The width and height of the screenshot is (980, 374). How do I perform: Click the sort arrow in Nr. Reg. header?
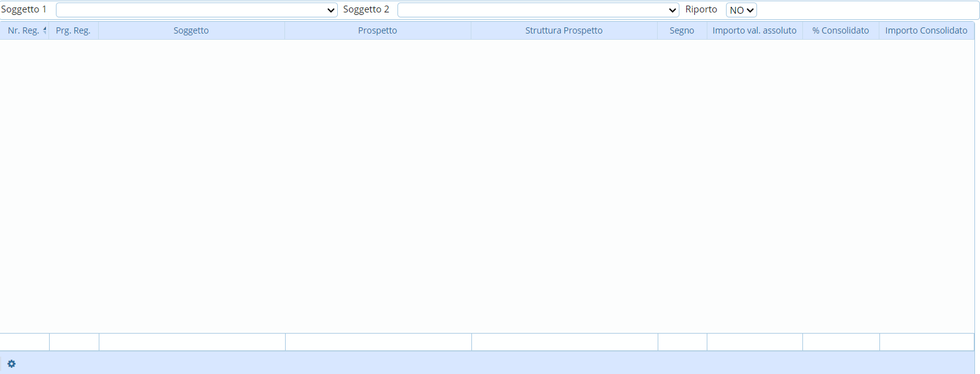[45, 30]
